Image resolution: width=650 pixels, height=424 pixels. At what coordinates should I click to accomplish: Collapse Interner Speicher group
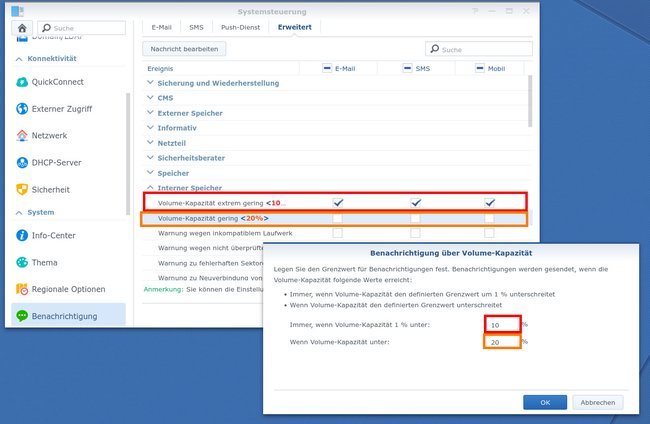[150, 187]
